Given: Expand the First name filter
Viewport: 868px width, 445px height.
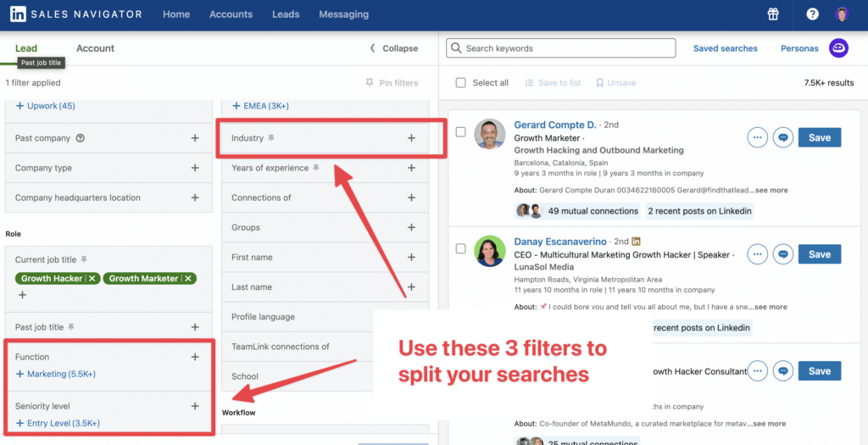Looking at the screenshot, I should (411, 258).
